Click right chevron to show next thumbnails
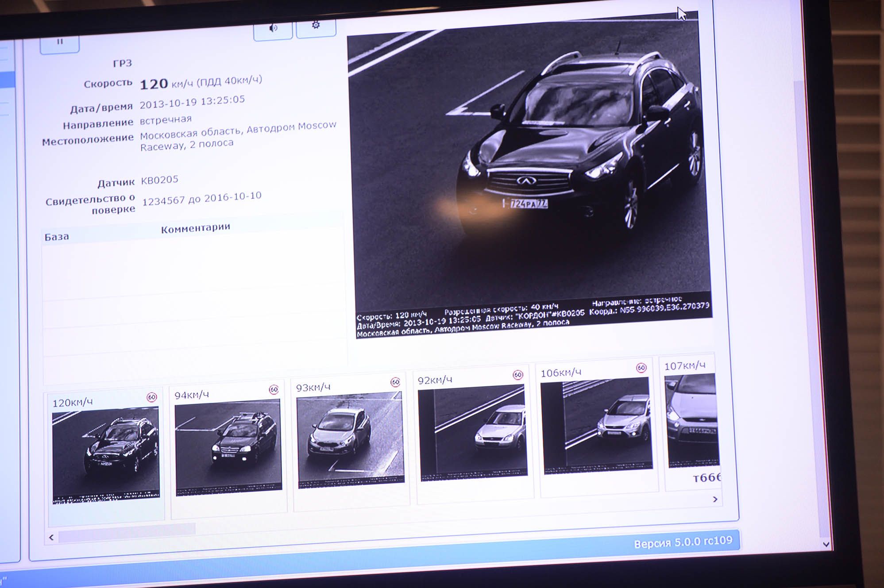Viewport: 884px width, 588px height. (715, 499)
